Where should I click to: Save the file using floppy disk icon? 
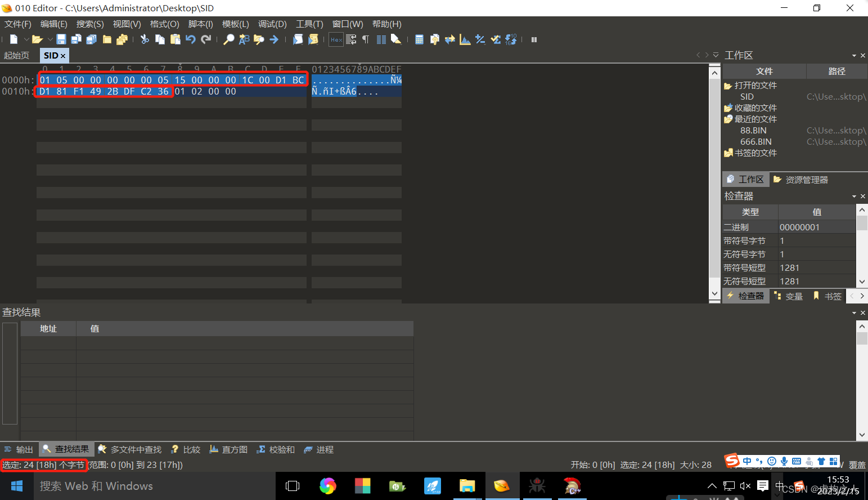(61, 39)
